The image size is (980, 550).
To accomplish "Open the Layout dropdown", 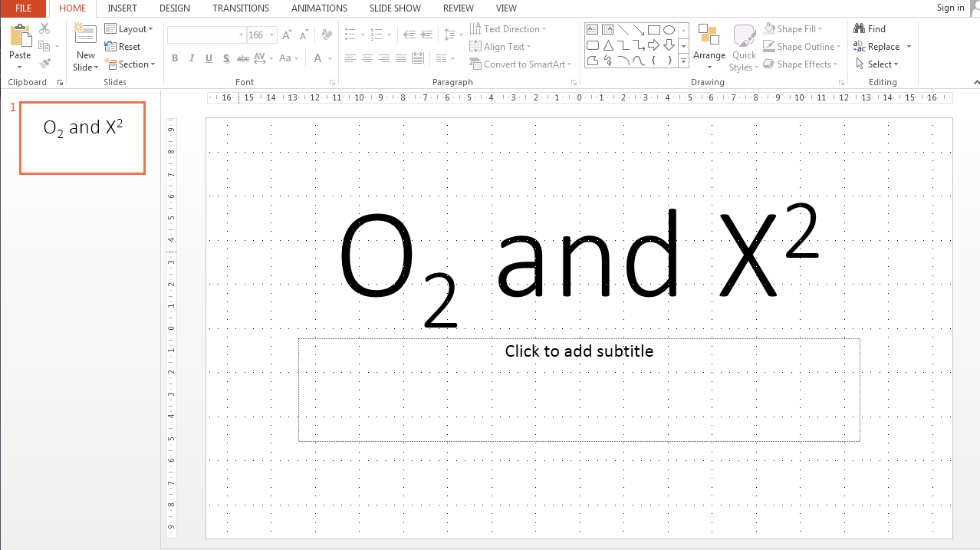I will [129, 29].
